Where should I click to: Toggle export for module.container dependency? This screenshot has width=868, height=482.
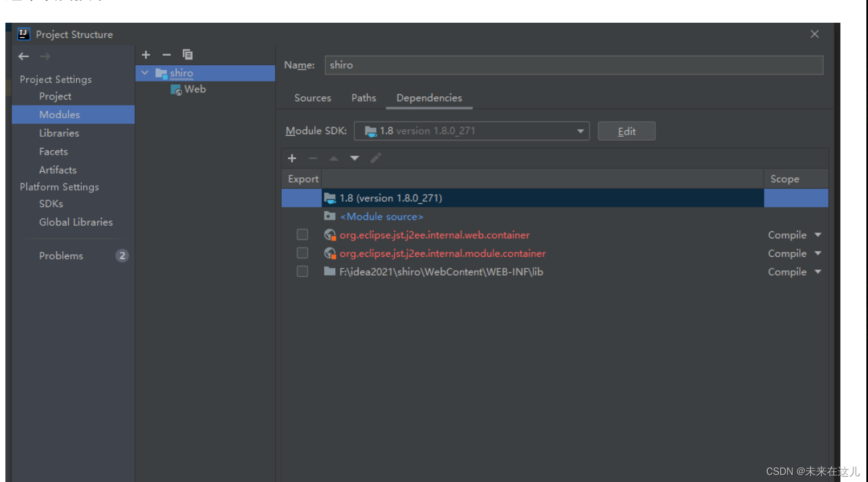click(302, 253)
